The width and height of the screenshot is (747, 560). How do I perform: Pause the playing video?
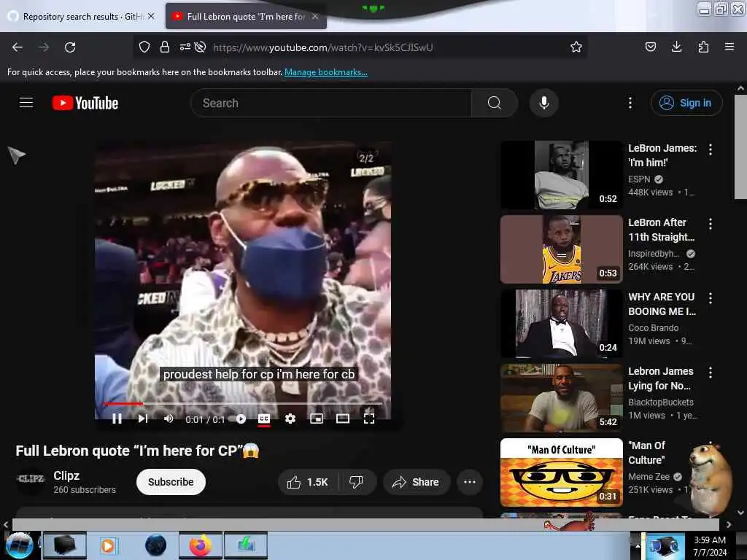(117, 419)
